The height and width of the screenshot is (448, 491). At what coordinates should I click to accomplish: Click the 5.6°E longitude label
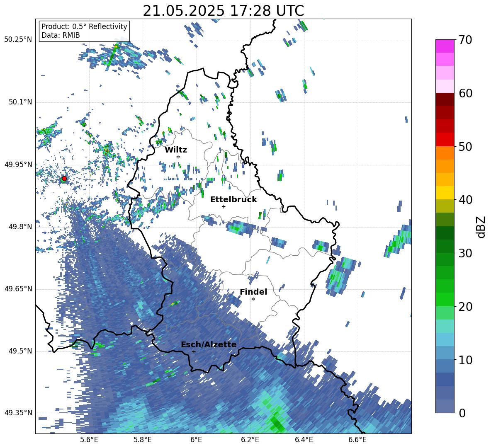[89, 440]
